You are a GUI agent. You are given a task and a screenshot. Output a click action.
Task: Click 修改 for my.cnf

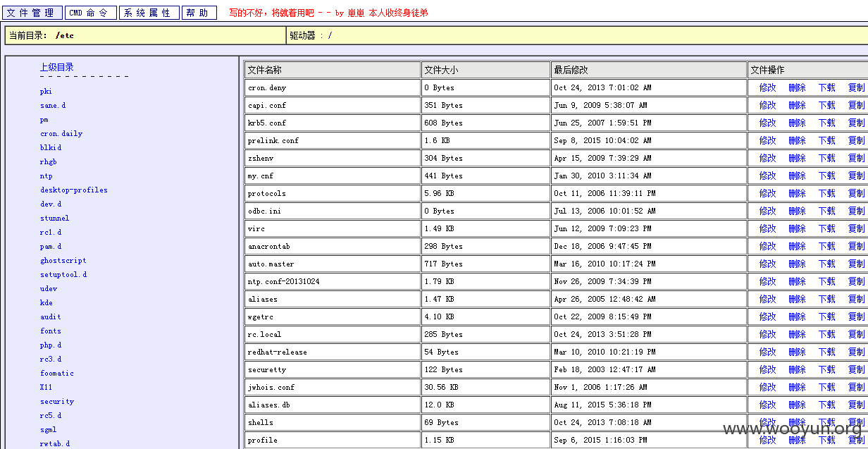pyautogui.click(x=767, y=176)
